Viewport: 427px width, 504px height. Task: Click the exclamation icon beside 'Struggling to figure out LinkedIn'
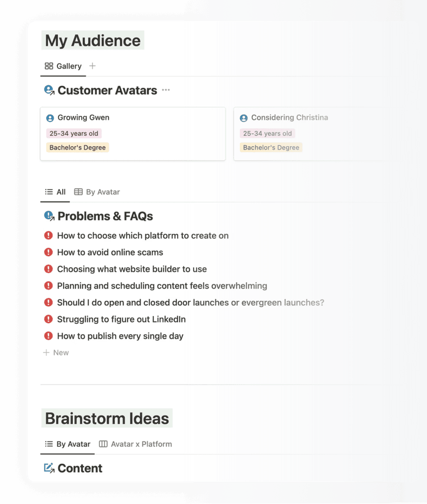(x=48, y=319)
